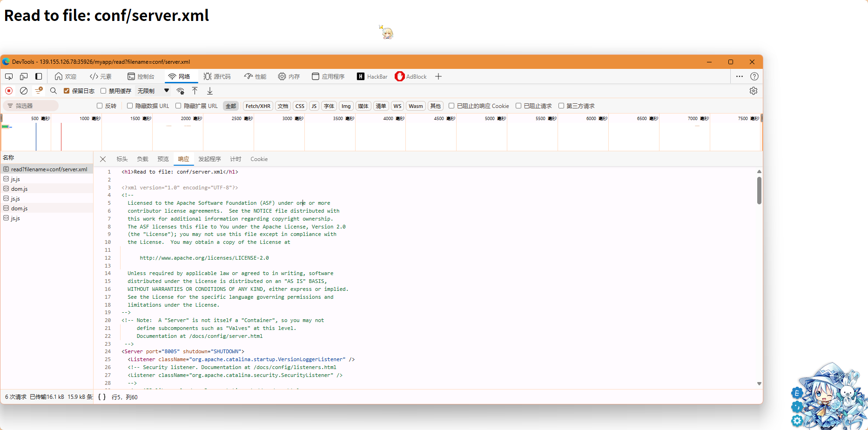Open the three-dots customize DevTools menu
Viewport: 868px width, 430px height.
[740, 76]
